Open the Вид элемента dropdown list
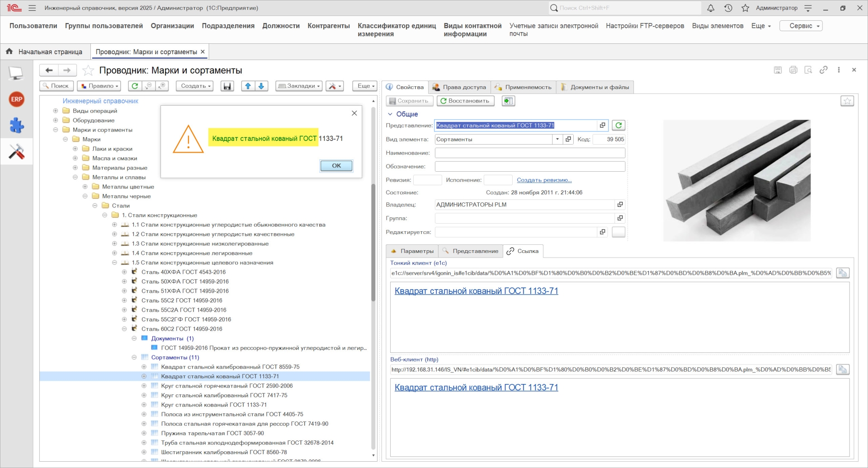This screenshot has height=468, width=868. click(x=557, y=139)
